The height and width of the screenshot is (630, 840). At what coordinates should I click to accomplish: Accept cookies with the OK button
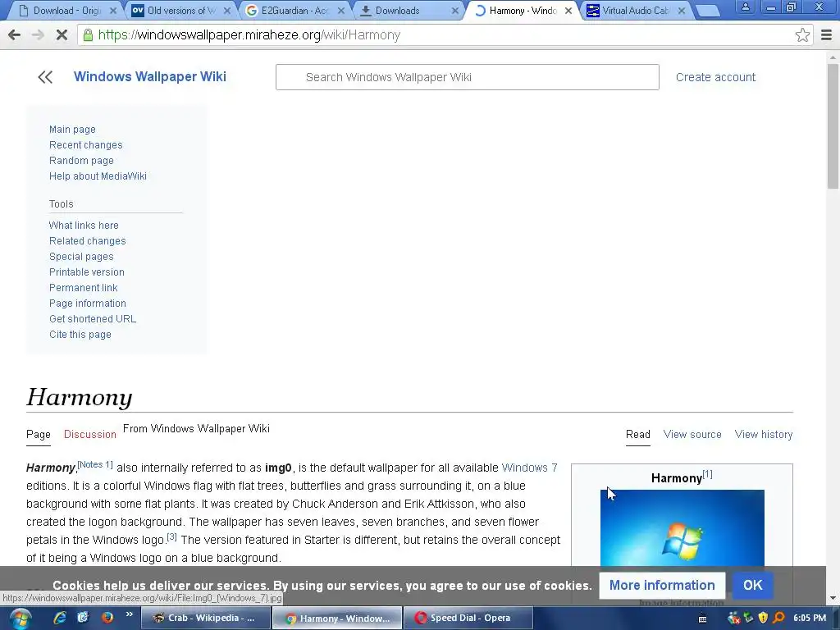pos(753,585)
